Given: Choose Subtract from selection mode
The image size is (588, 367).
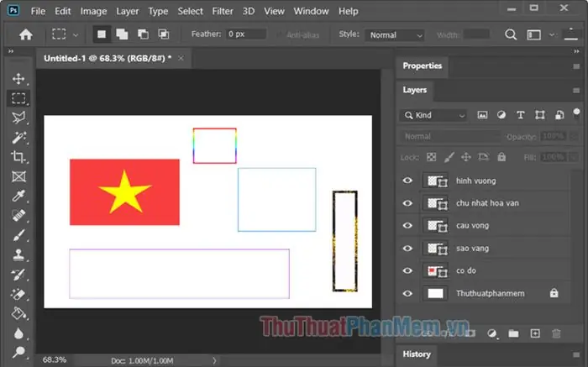Looking at the screenshot, I should (143, 34).
